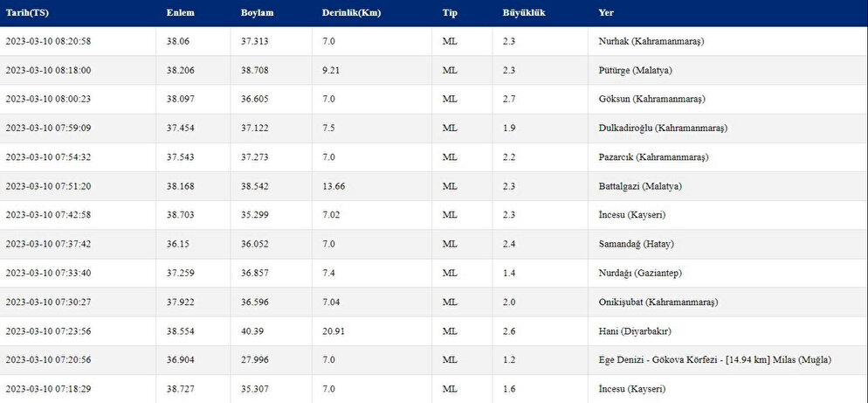Select the Derinlik(Km) column header
The width and height of the screenshot is (868, 403).
(351, 13)
